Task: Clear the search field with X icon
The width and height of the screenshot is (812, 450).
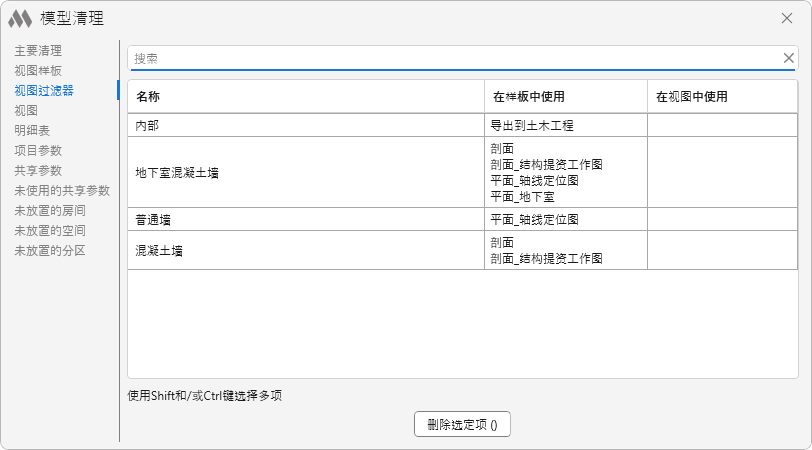Action: click(788, 58)
